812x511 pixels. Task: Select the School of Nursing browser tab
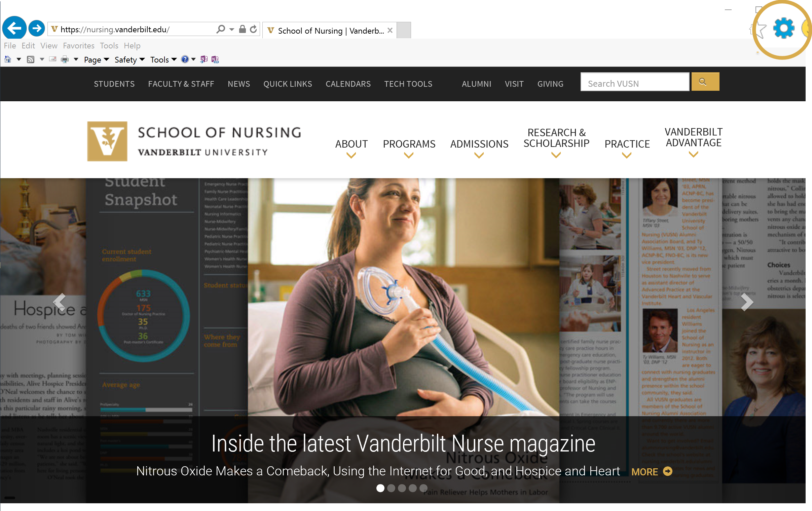(330, 30)
